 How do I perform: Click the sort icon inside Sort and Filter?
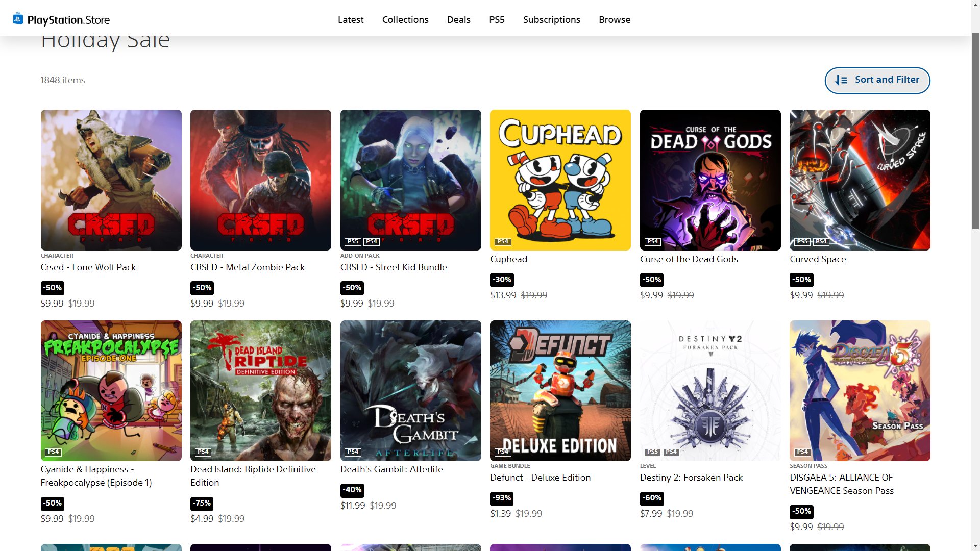coord(841,80)
